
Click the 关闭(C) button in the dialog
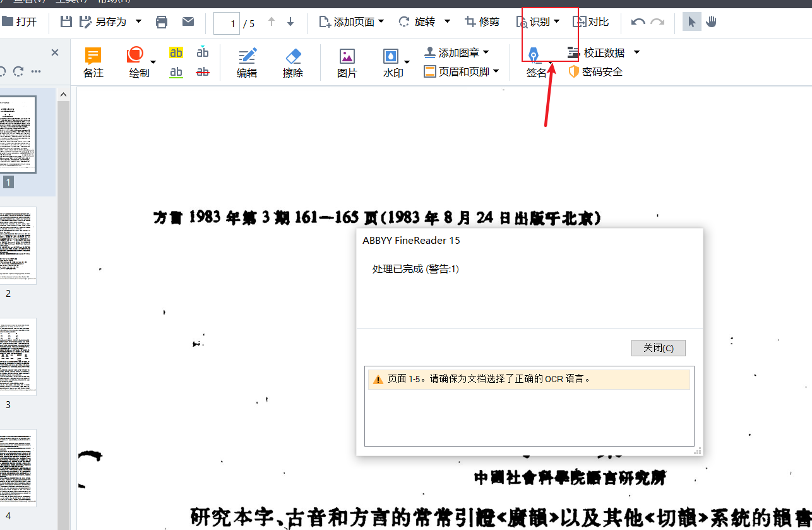tap(658, 348)
